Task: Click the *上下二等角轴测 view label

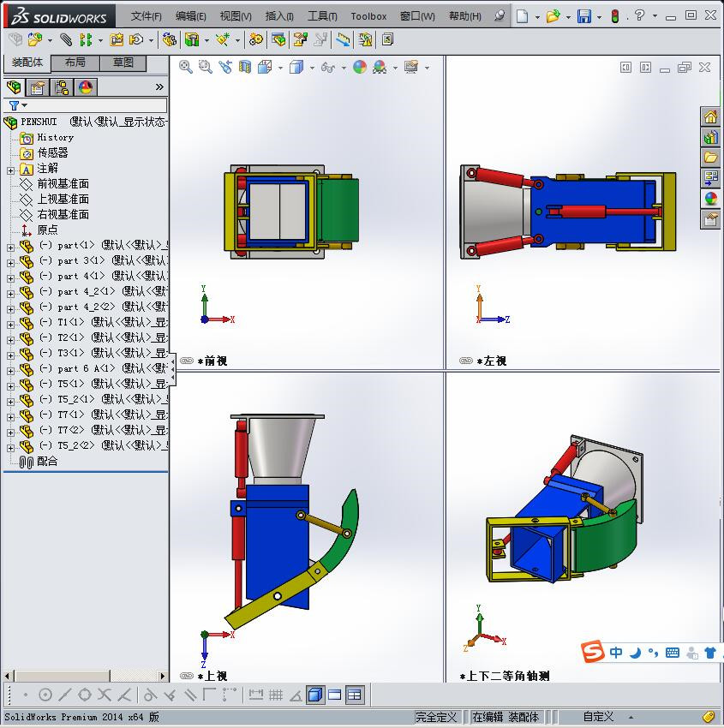Action: click(505, 676)
